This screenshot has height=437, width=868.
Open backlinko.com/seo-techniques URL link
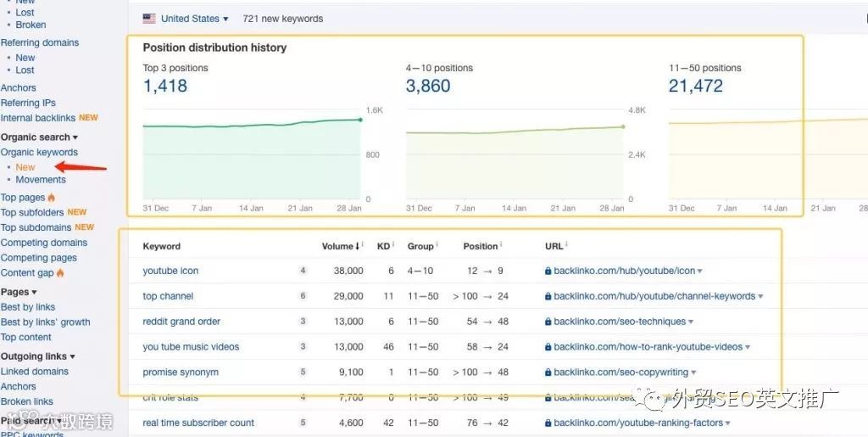pos(620,322)
